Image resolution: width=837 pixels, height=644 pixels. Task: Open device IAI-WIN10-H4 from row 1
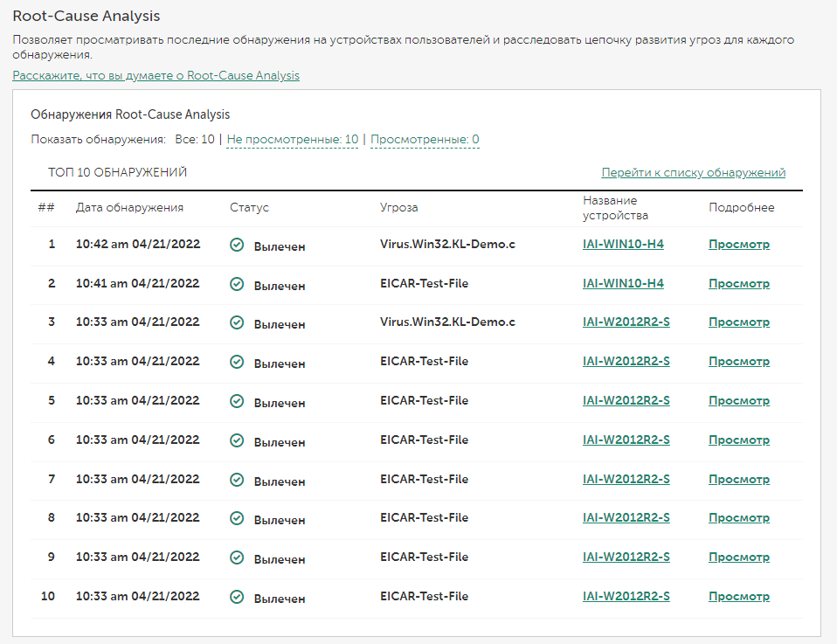tap(625, 244)
